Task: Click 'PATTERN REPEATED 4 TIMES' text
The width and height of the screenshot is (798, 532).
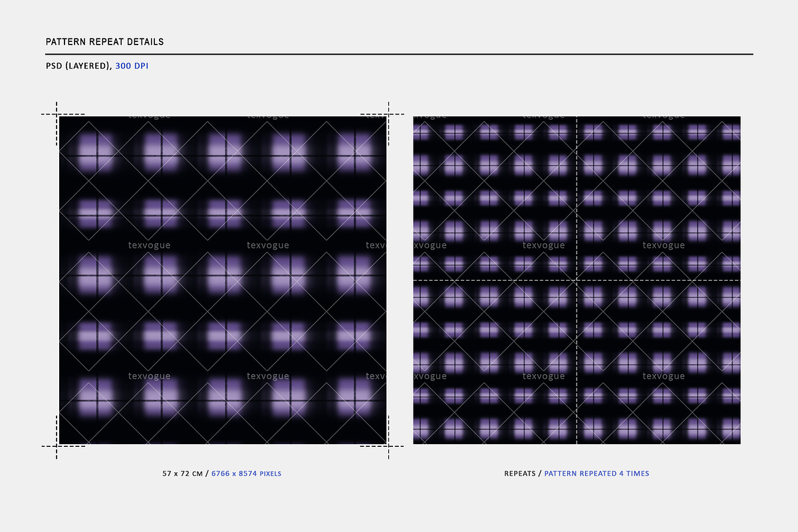Action: point(597,473)
